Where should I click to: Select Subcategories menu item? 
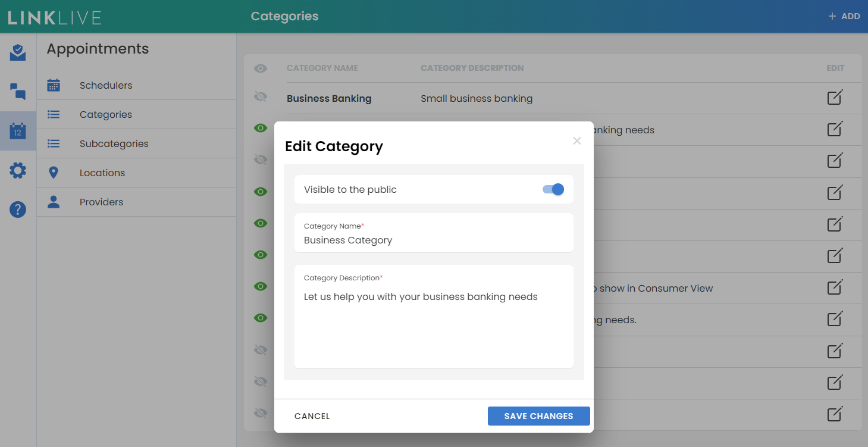(x=114, y=143)
